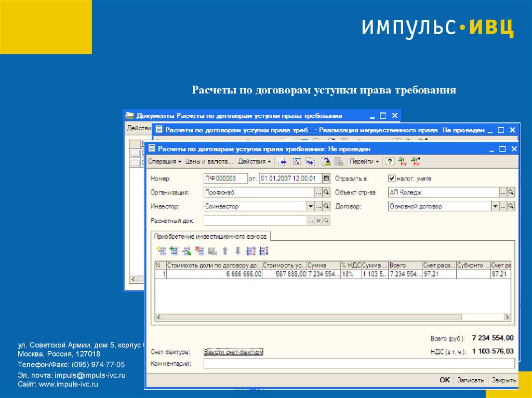Click the Всего column header
The image size is (532, 398).
pyautogui.click(x=405, y=266)
